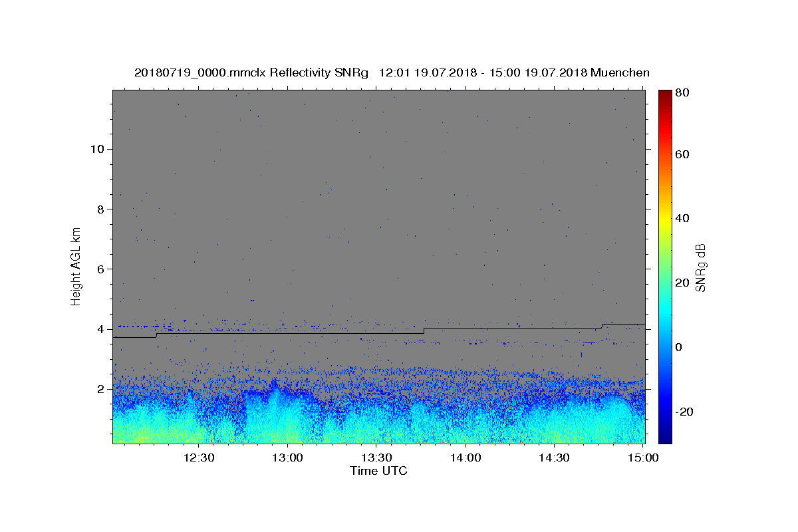Click the colorbar value -20
798x532 pixels.
point(686,412)
